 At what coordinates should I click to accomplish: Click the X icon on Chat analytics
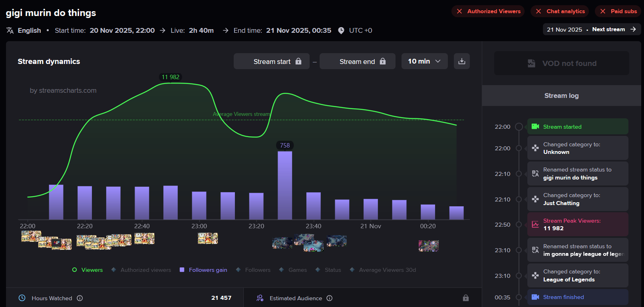[539, 11]
